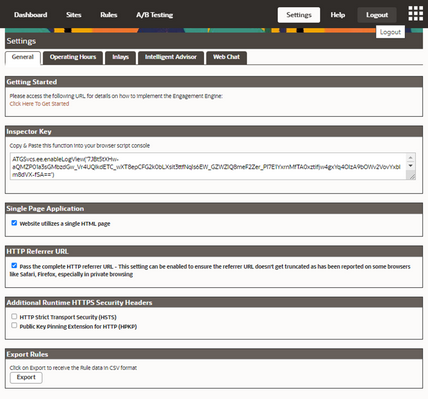Click the Logout button in the top bar
Screen dimensions: 428x399
coord(377,15)
